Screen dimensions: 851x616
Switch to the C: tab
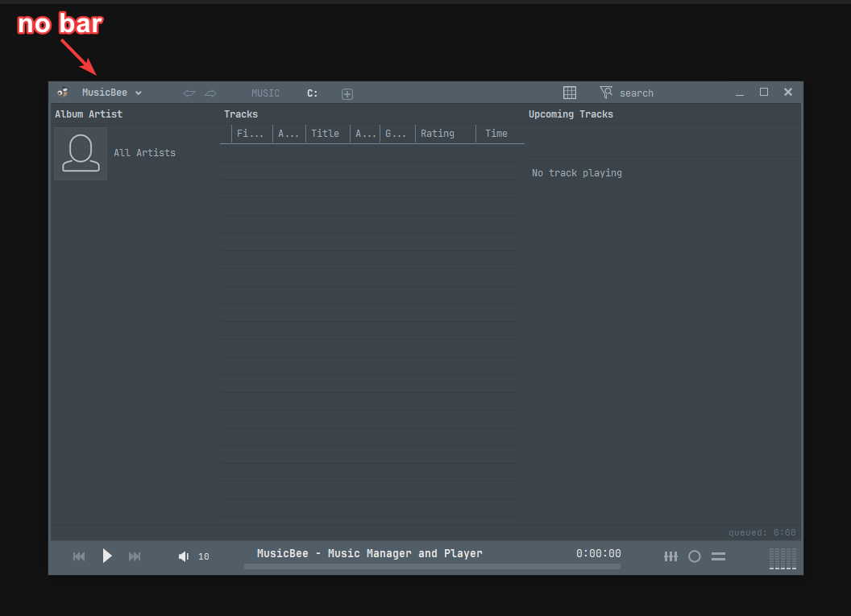coord(313,93)
